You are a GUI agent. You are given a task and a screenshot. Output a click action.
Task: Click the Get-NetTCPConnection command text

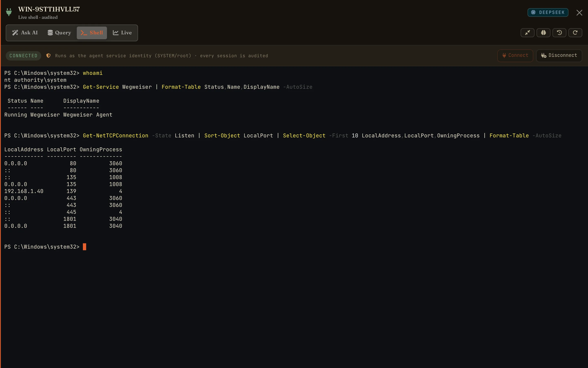(x=115, y=136)
